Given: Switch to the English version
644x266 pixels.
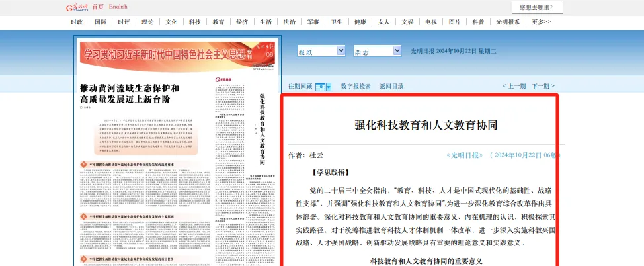Looking at the screenshot, I should [x=118, y=7].
